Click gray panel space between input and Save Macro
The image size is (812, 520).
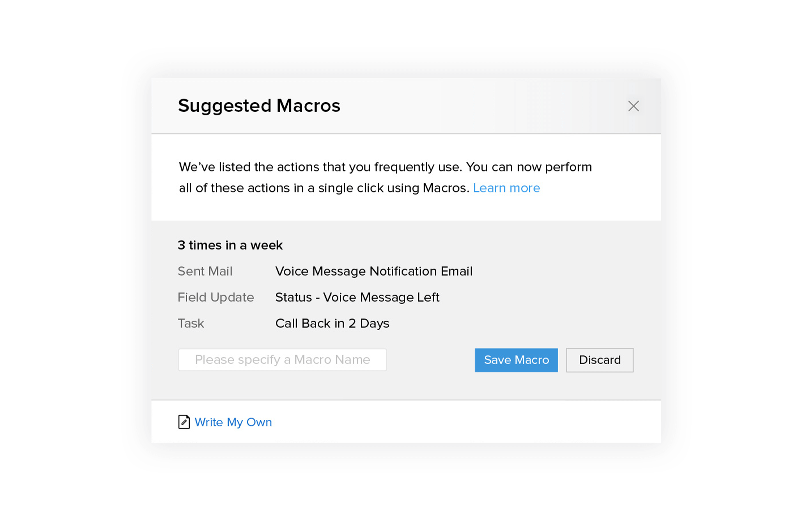tap(431, 360)
